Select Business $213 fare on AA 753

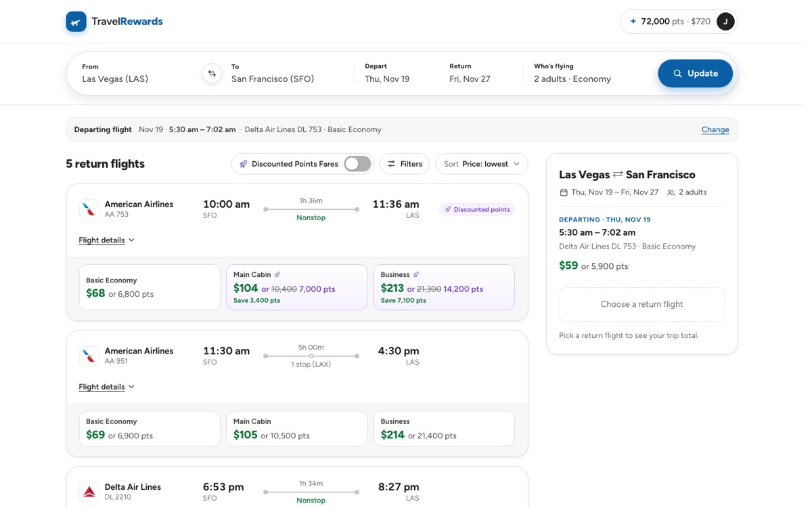click(x=444, y=287)
